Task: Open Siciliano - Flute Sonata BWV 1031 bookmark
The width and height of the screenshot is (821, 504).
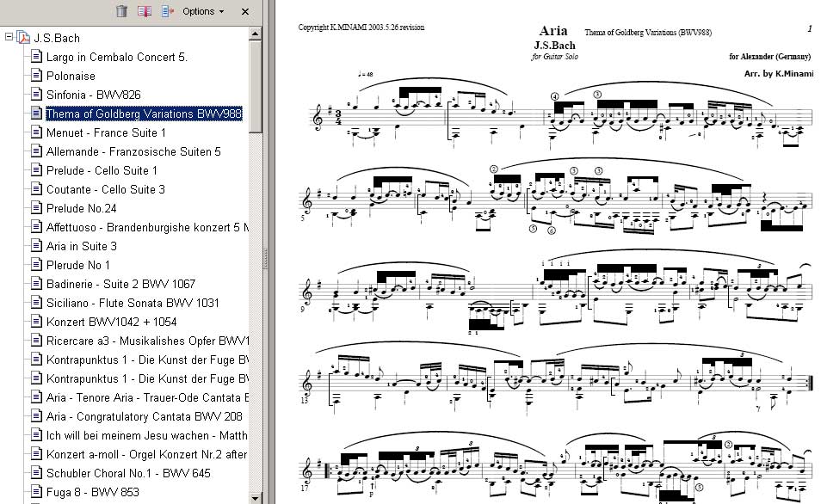Action: point(133,303)
